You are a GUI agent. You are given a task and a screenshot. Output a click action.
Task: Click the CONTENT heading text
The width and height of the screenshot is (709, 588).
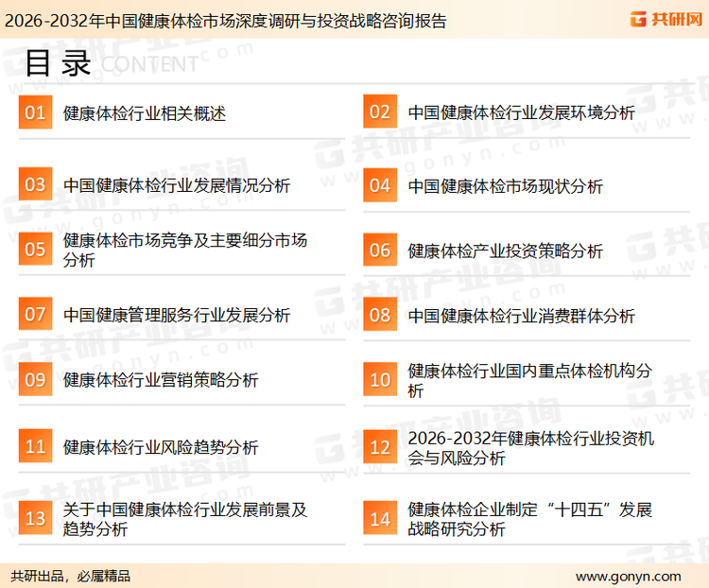[x=149, y=64]
